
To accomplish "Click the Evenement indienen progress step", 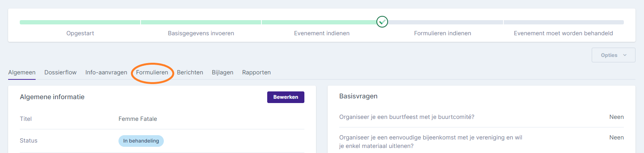I will tap(322, 33).
